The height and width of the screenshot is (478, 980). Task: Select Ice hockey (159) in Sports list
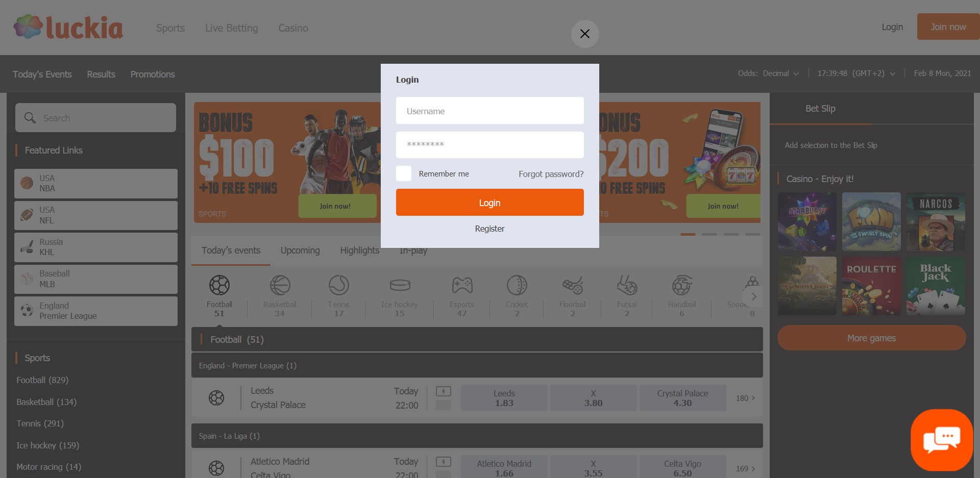coord(47,445)
